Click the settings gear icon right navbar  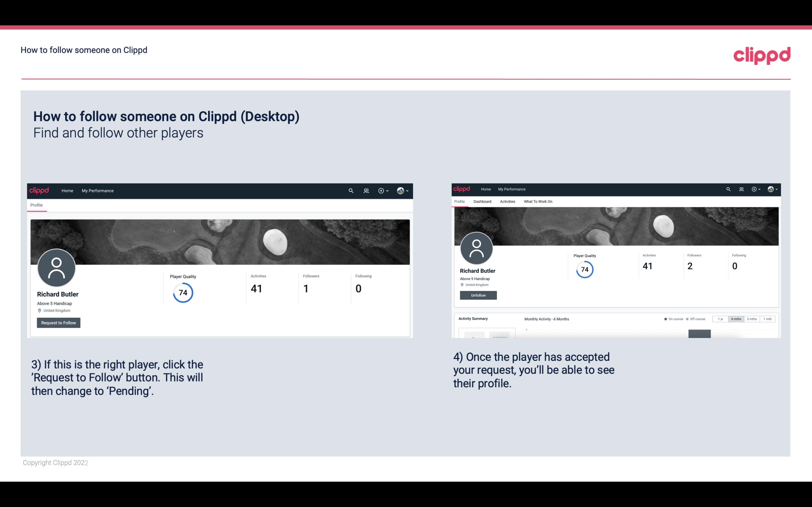pos(382,190)
